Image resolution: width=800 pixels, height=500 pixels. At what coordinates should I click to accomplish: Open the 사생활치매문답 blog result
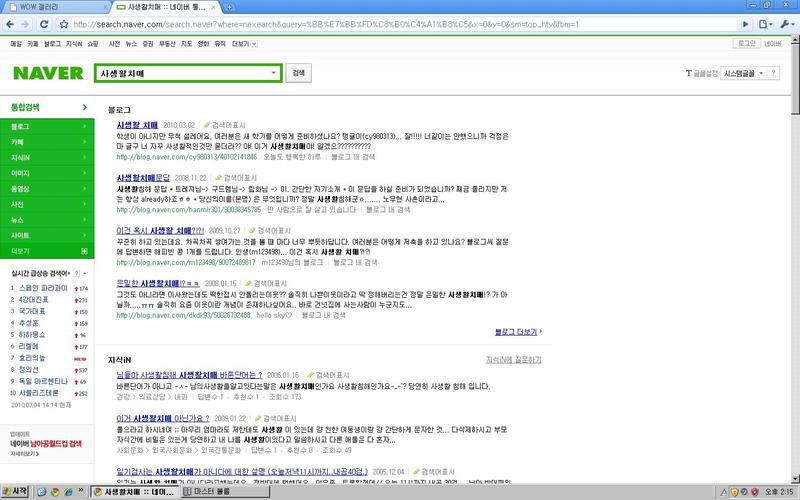point(143,178)
